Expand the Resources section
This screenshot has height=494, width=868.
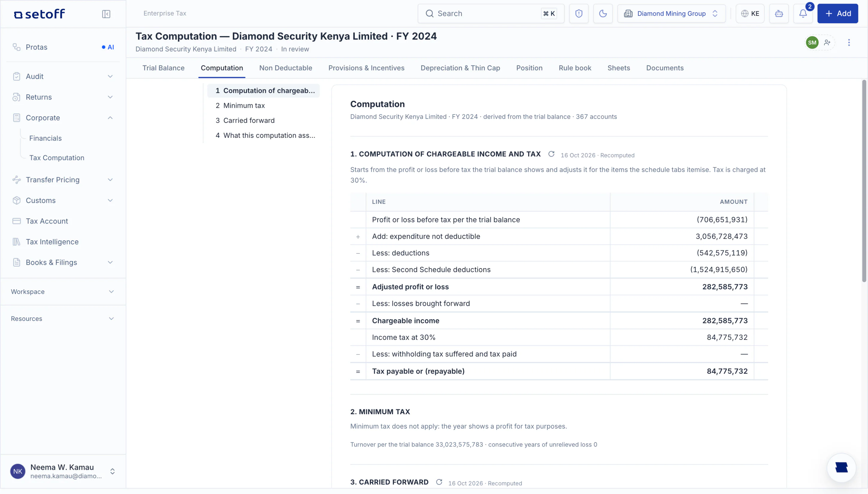(63, 319)
